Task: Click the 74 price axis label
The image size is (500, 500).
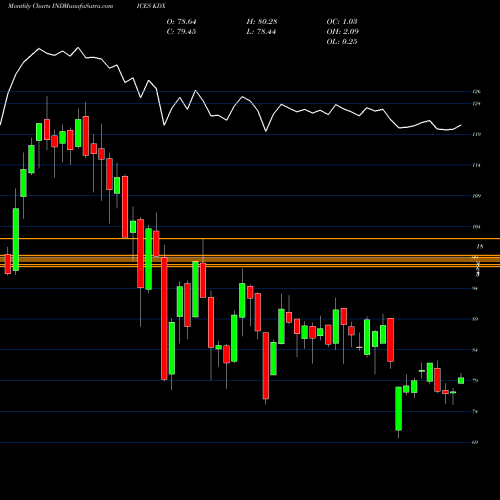Action: [x=475, y=411]
